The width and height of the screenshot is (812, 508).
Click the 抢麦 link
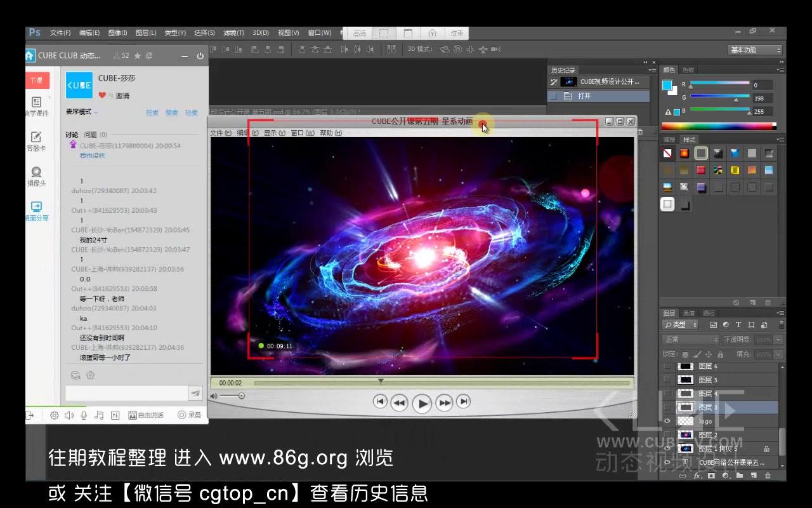click(192, 112)
